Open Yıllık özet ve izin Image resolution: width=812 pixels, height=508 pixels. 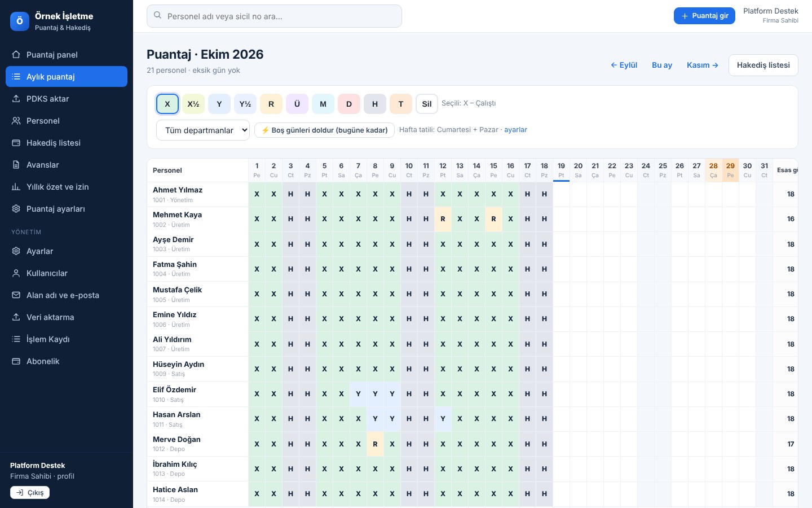[67, 187]
